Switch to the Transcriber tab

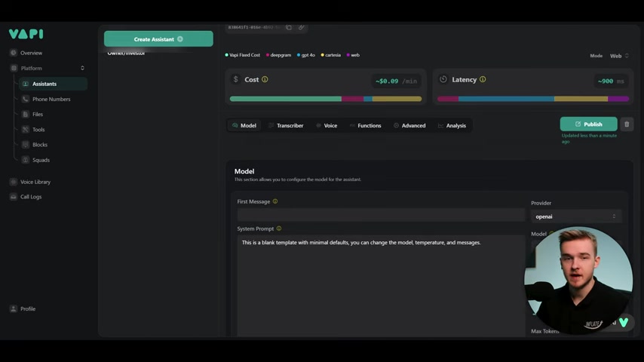click(x=286, y=125)
